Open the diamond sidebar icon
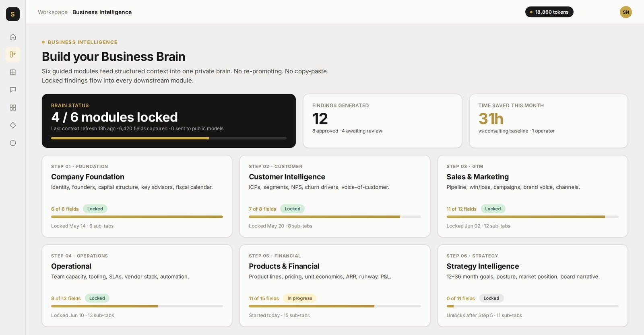Screen dimensions: 644x335 13,125
